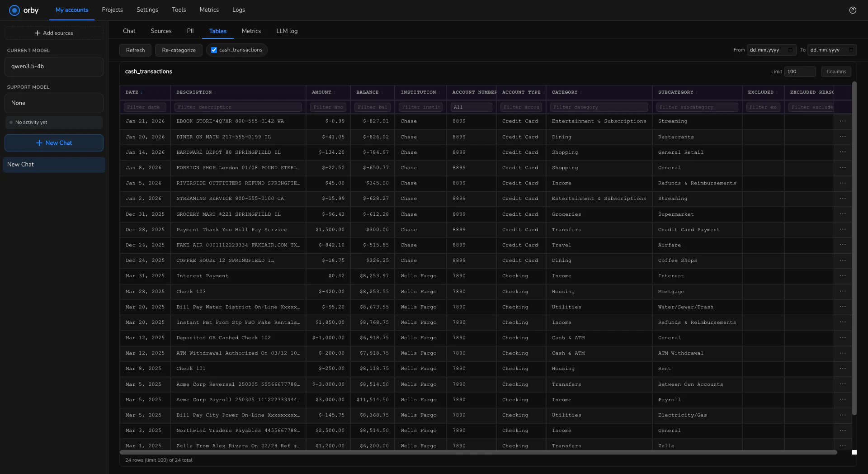
Task: Open row menu for RIVERSIDE OUTFITTERS REFUND row
Action: point(843,183)
